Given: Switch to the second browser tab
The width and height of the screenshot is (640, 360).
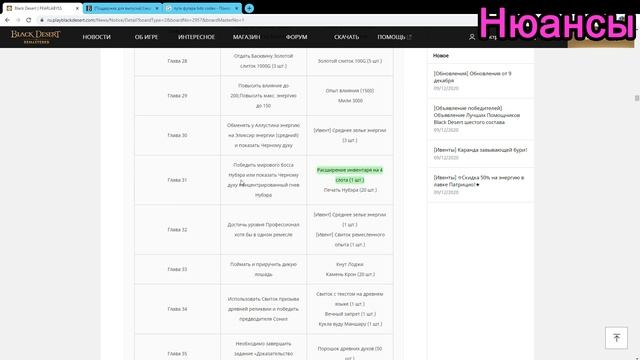Looking at the screenshot, I should 122,8.
